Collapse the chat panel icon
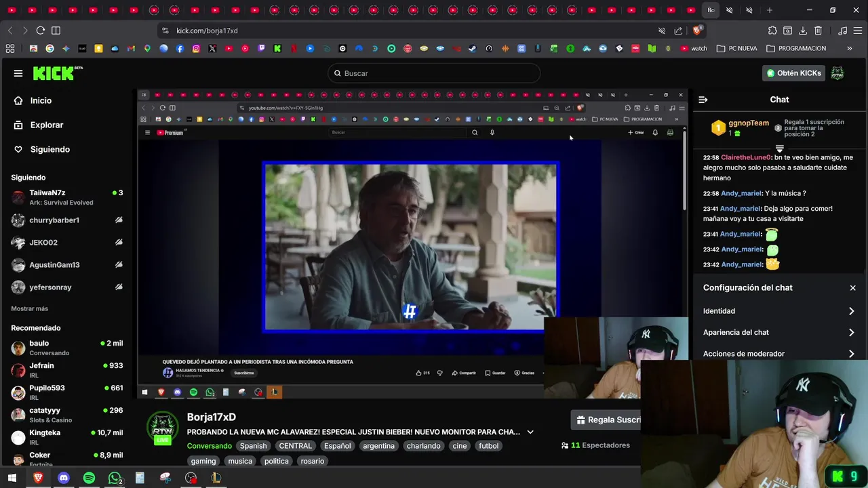The height and width of the screenshot is (488, 868). point(703,100)
